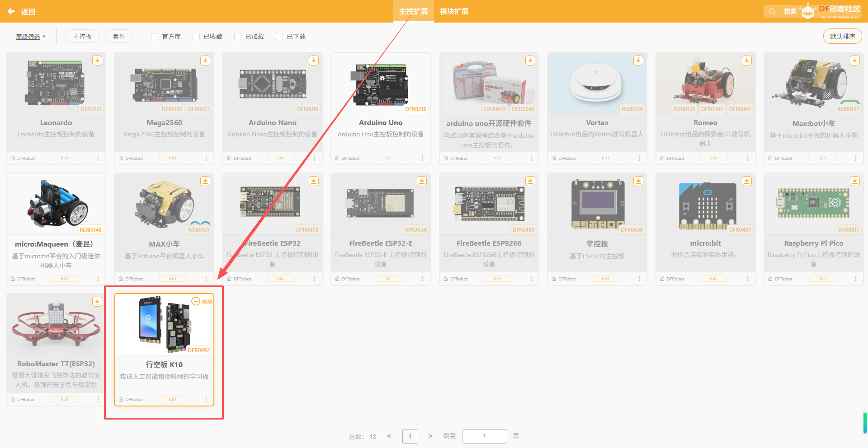Download the Arduino Uno board extension

click(422, 61)
